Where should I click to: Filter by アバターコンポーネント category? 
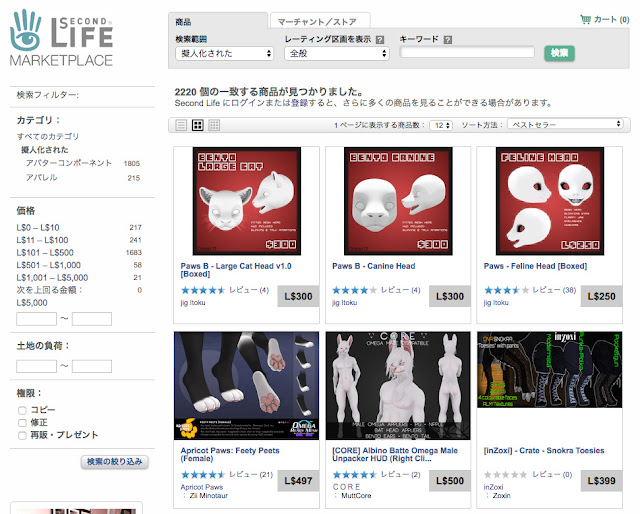(x=69, y=163)
